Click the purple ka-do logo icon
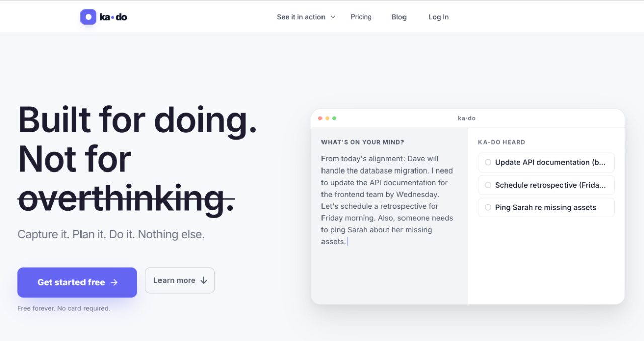 pos(88,17)
